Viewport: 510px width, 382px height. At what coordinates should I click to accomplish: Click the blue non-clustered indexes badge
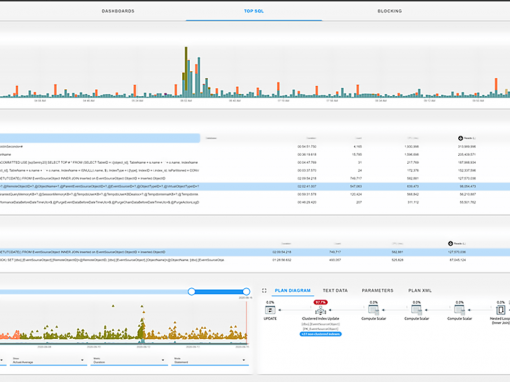click(x=320, y=334)
